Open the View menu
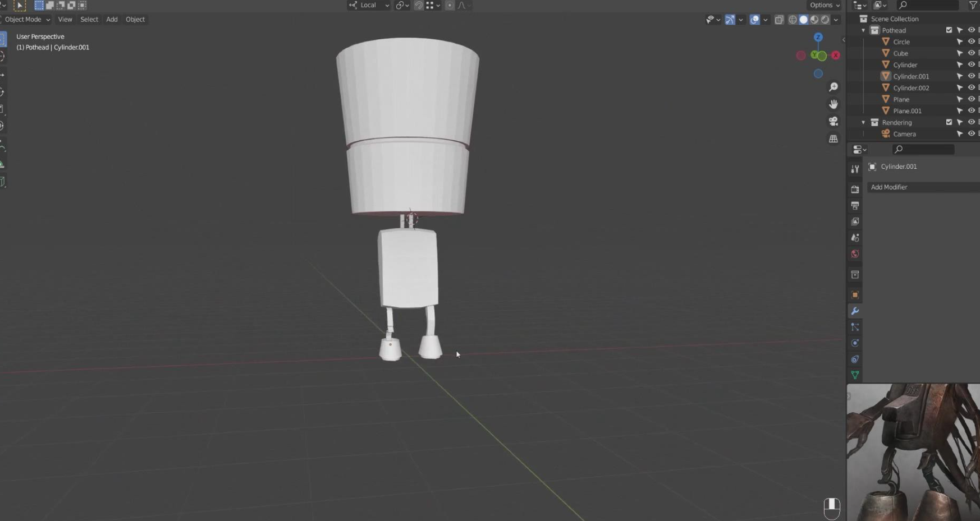Viewport: 980px width, 521px height. pyautogui.click(x=65, y=20)
